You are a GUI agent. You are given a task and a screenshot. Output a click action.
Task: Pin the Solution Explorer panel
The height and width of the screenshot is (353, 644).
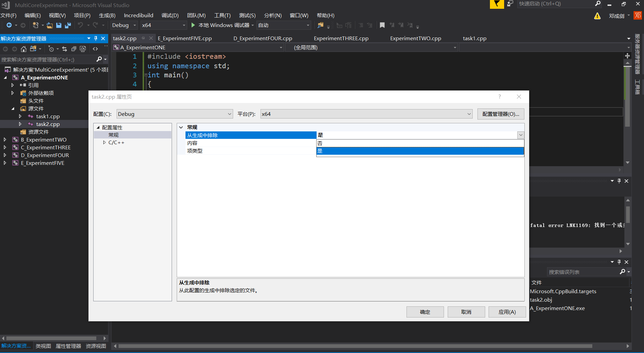pos(96,39)
